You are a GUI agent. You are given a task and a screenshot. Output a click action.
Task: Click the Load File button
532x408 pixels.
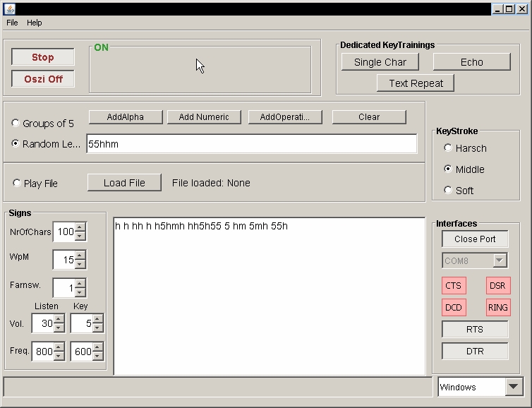coord(124,183)
